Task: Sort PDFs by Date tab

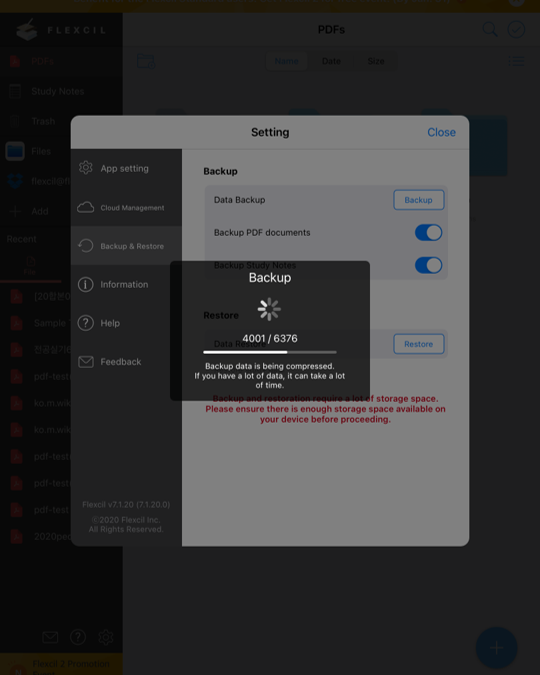Action: coord(331,61)
